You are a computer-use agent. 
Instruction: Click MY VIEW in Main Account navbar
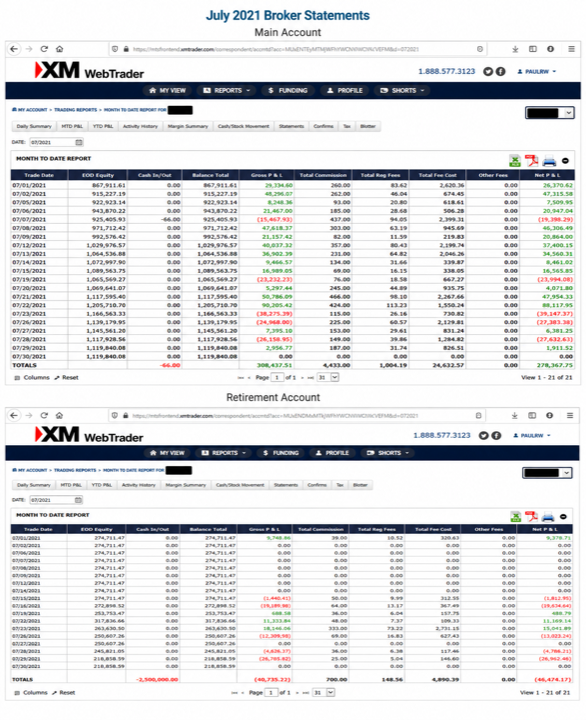click(x=168, y=90)
